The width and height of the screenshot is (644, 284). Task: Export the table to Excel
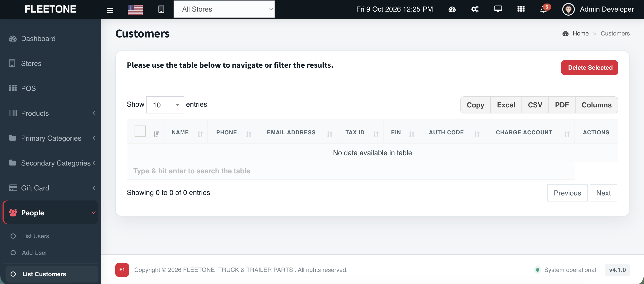coord(506,105)
